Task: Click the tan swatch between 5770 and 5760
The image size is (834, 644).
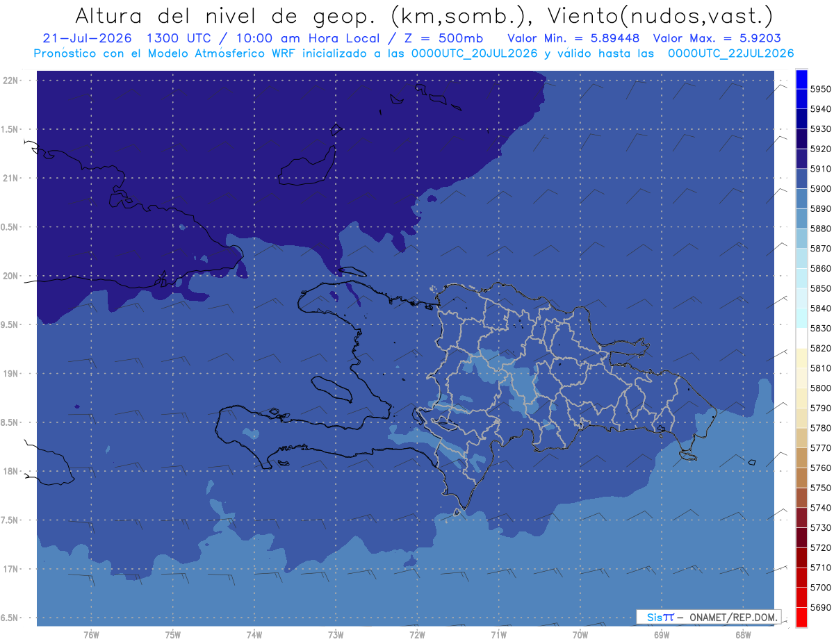Action: [801, 458]
